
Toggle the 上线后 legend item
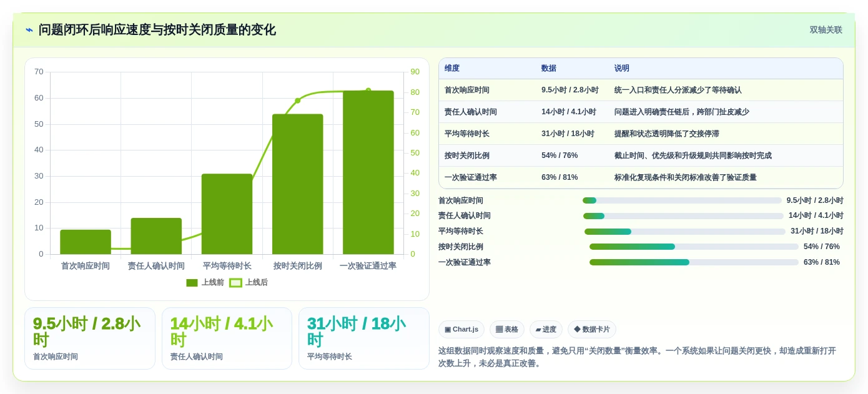(x=249, y=283)
